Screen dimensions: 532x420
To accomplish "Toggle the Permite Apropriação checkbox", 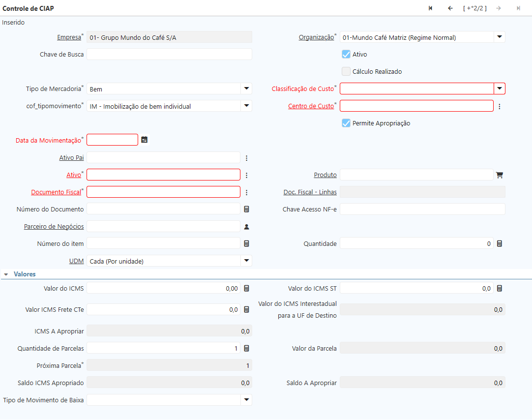I will 346,123.
